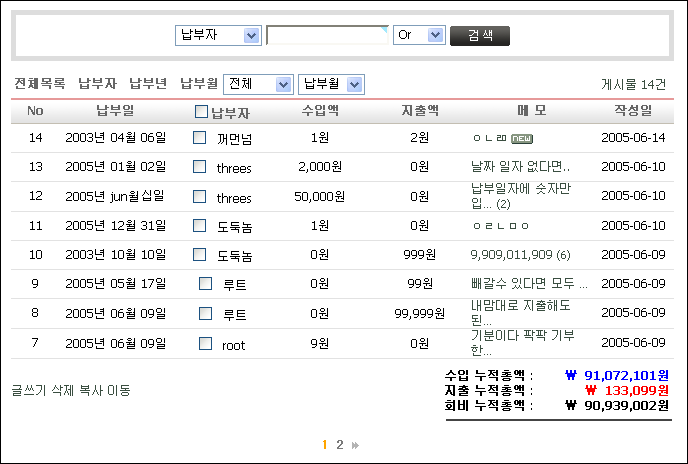Click the 글쓰기 write link

point(27,390)
